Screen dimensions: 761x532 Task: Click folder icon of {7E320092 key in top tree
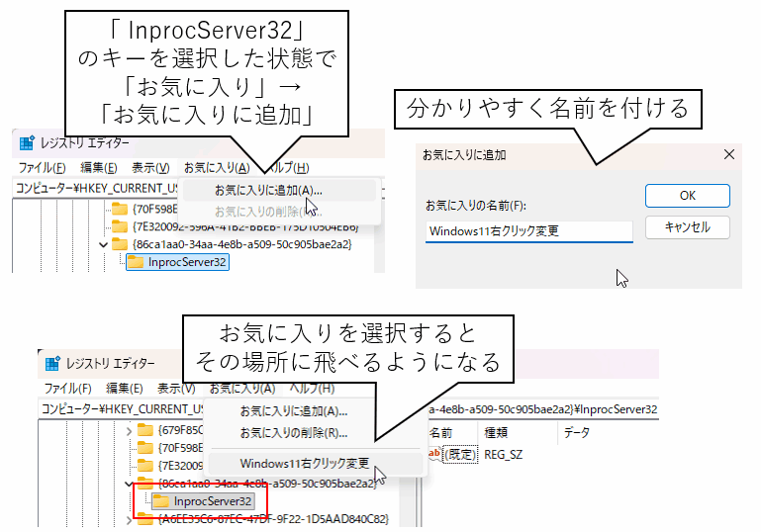click(120, 226)
